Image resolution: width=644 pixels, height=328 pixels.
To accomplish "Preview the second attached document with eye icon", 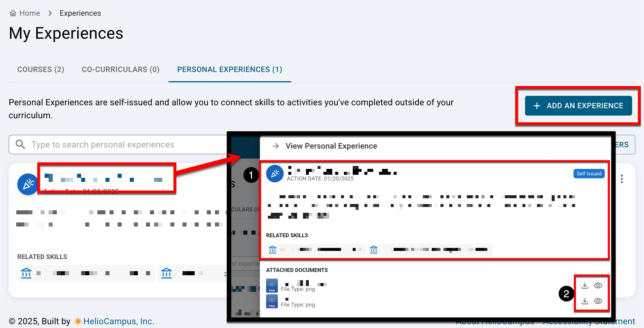I will (598, 301).
